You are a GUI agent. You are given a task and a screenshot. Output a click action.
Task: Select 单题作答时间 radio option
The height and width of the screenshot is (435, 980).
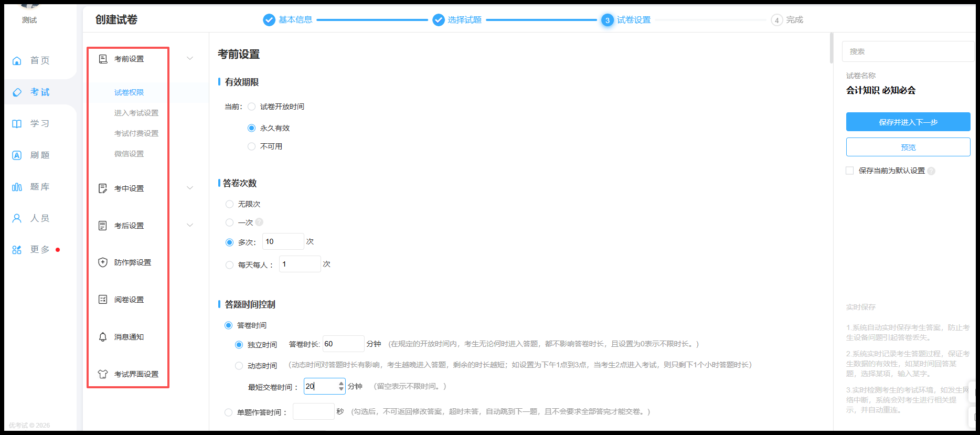click(x=228, y=412)
